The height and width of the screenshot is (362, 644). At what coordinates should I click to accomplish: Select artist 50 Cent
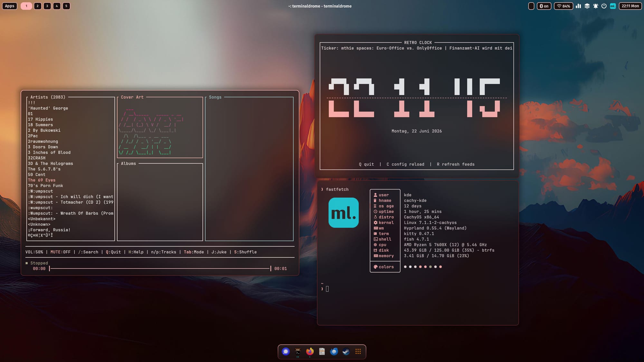pos(36,175)
